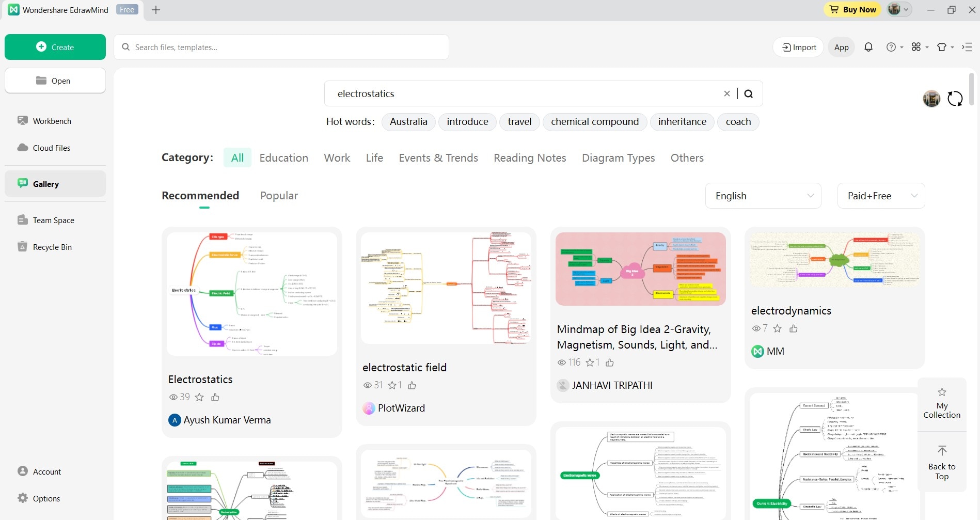Open author JANHAVI TRIPATHI profile
The height and width of the screenshot is (520, 980).
click(605, 385)
